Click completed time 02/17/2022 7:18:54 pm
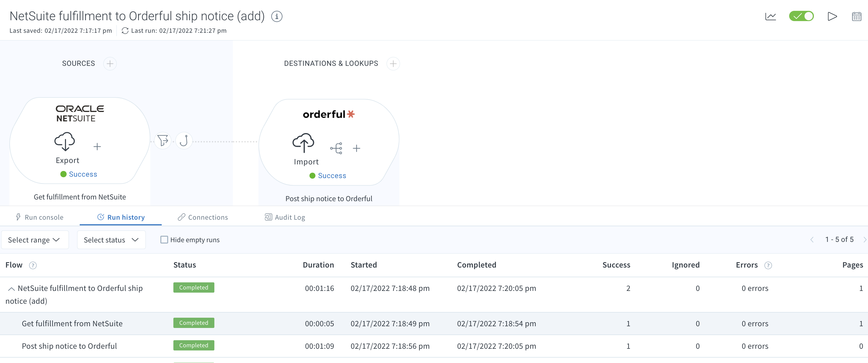The image size is (868, 363). tap(496, 324)
